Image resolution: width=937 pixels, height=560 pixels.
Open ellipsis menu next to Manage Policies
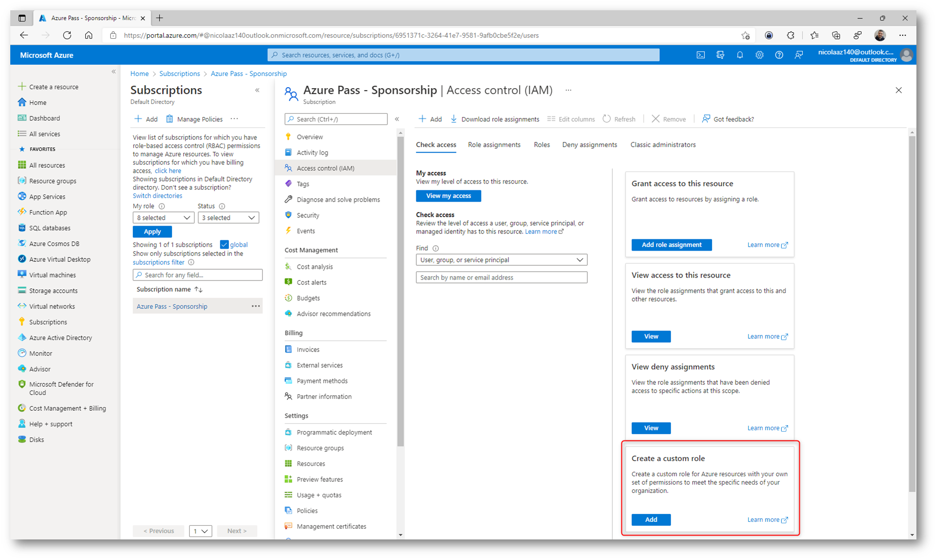coord(234,119)
